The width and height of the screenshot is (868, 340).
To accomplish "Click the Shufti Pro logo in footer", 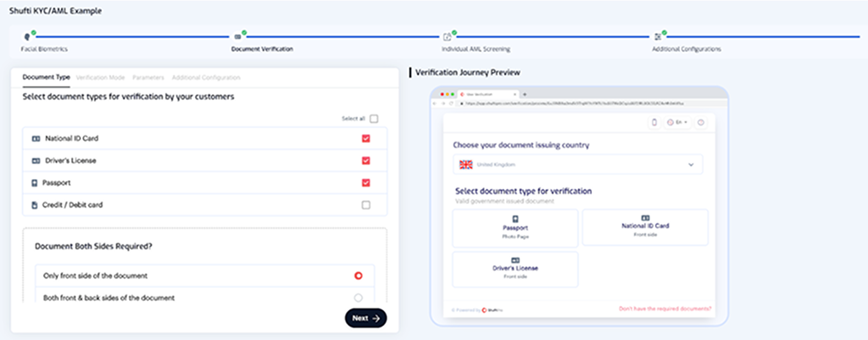I will (x=492, y=309).
